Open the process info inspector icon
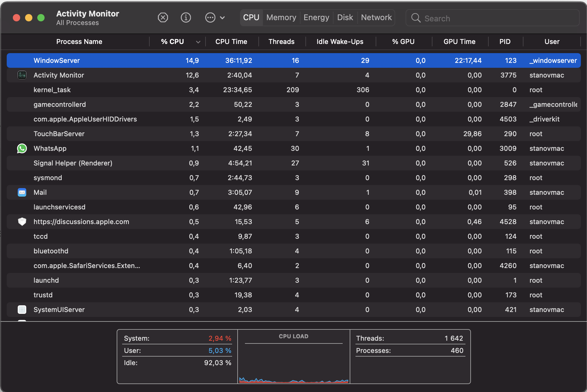This screenshot has width=587, height=392. (186, 18)
